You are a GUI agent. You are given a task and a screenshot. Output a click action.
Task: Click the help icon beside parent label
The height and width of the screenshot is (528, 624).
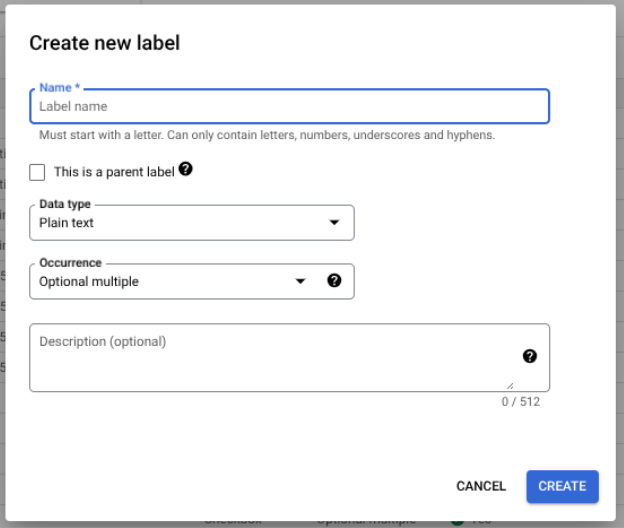(186, 170)
